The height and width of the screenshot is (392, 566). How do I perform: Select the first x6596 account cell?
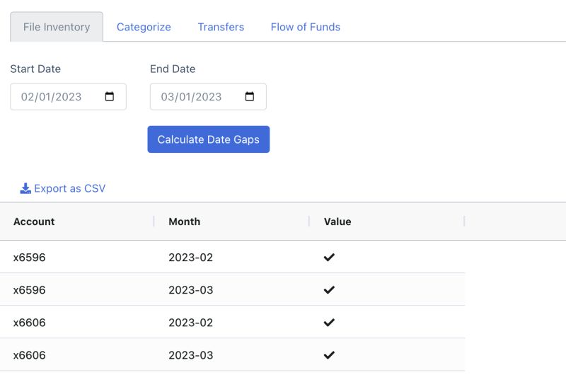[29, 258]
